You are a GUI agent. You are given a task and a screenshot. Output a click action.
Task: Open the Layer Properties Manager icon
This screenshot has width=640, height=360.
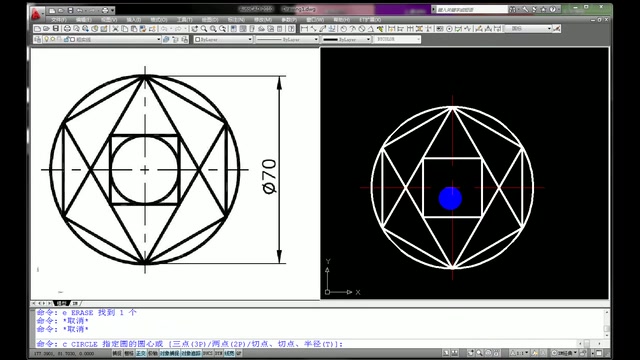click(38, 40)
